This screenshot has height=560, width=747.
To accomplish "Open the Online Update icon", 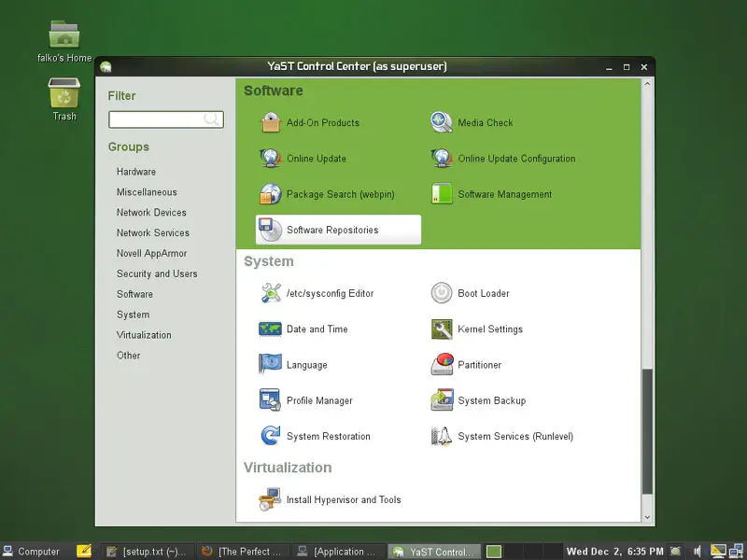I will (270, 158).
